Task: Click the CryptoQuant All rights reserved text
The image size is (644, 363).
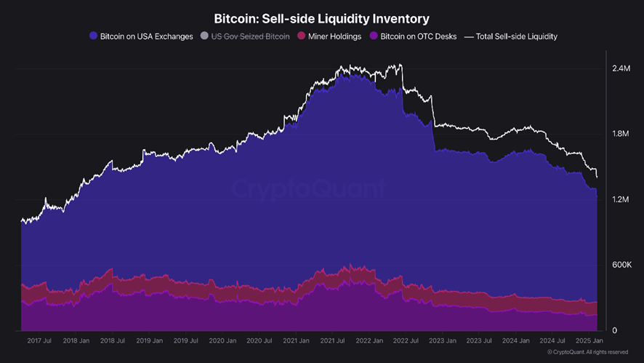Action: 588,352
